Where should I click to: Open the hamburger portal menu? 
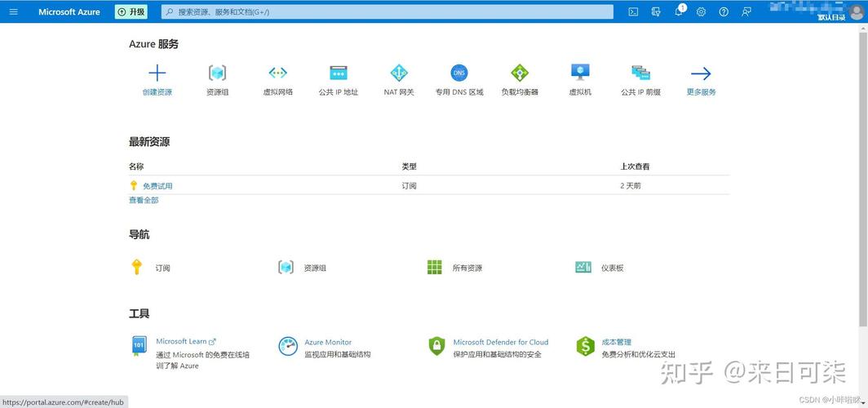(x=14, y=11)
